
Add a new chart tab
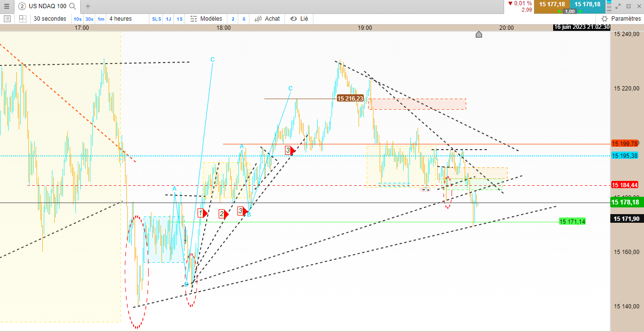click(88, 6)
